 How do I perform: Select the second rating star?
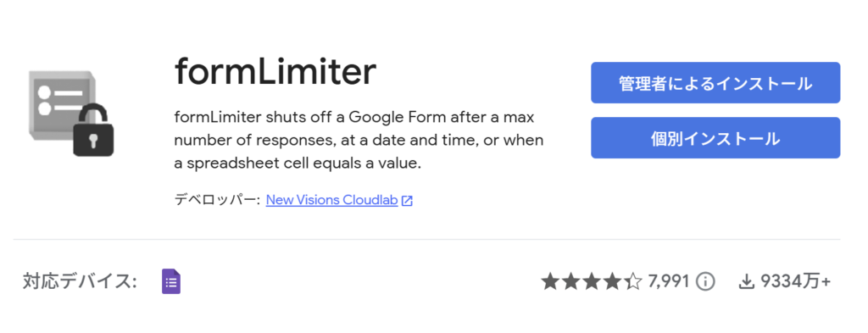pyautogui.click(x=570, y=281)
